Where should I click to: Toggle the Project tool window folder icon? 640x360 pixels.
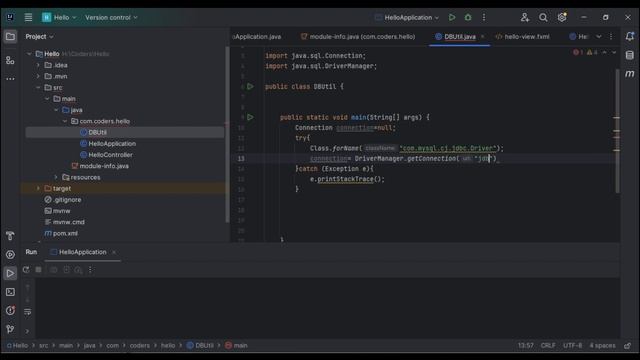point(10,37)
